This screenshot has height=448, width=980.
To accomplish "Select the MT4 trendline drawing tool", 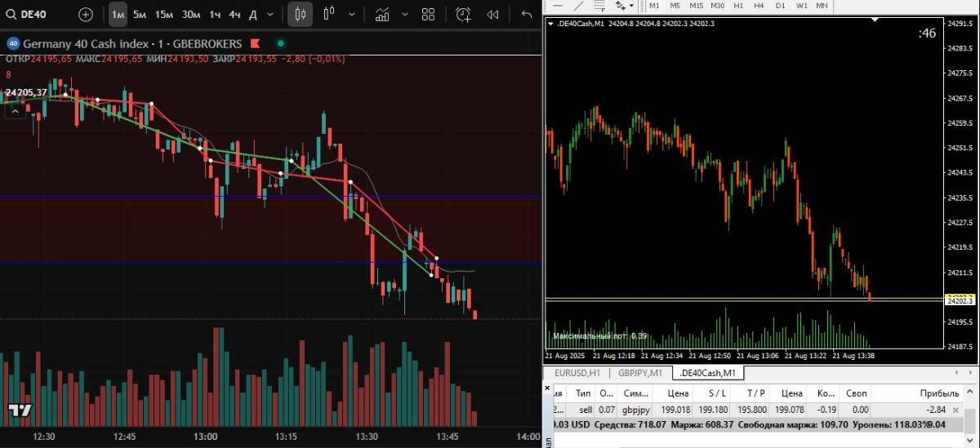I will click(x=578, y=6).
